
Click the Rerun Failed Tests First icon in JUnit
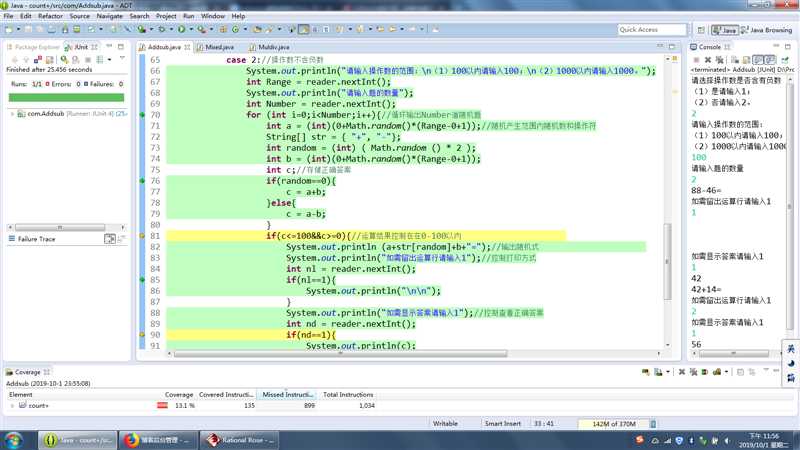[x=76, y=60]
